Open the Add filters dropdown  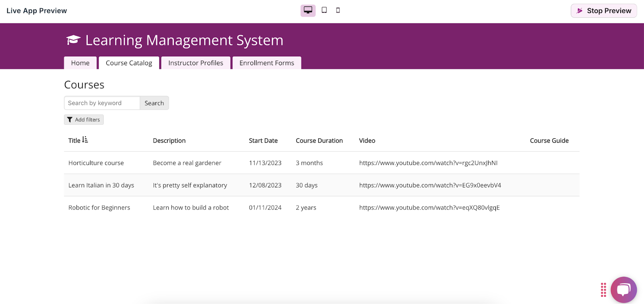(x=84, y=120)
